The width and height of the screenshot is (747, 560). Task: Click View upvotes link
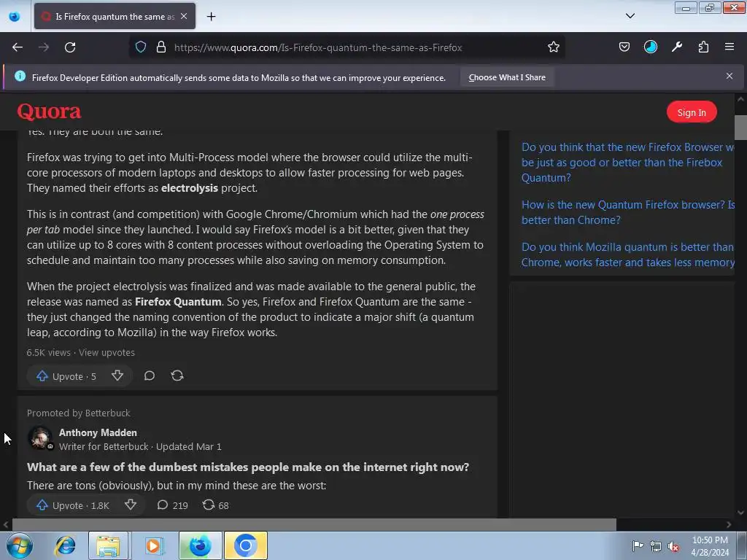(x=107, y=353)
